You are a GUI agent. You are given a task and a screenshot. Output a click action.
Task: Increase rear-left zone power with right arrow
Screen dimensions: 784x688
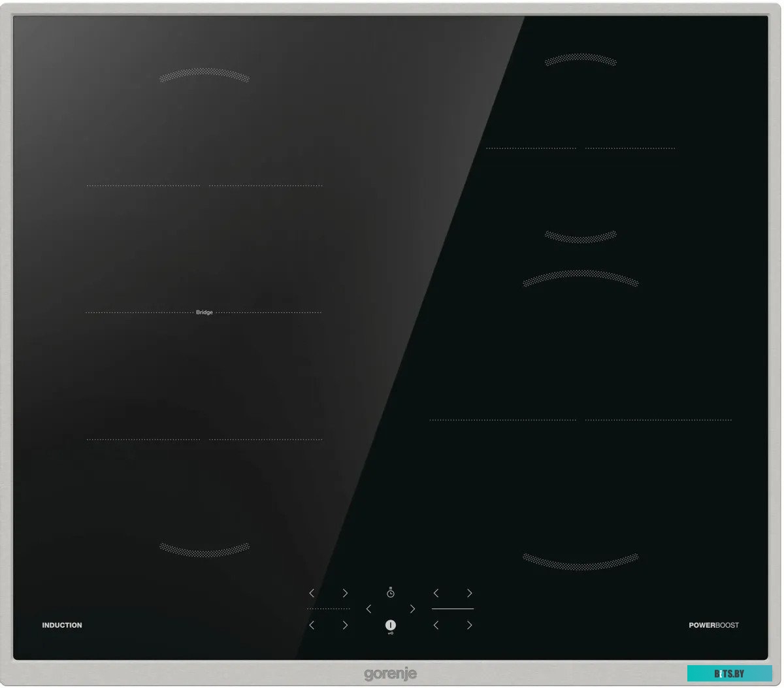coord(345,593)
